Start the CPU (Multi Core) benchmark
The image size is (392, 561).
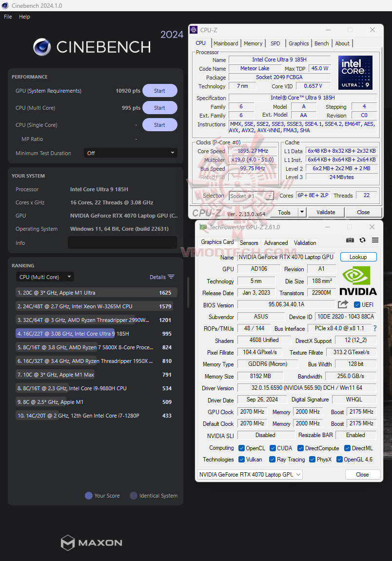pyautogui.click(x=159, y=107)
